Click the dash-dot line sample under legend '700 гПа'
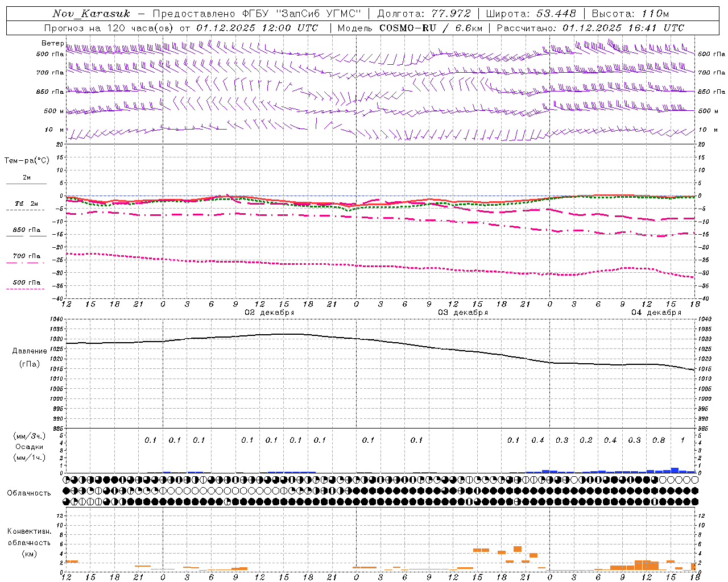This screenshot has height=582, width=728. click(25, 263)
